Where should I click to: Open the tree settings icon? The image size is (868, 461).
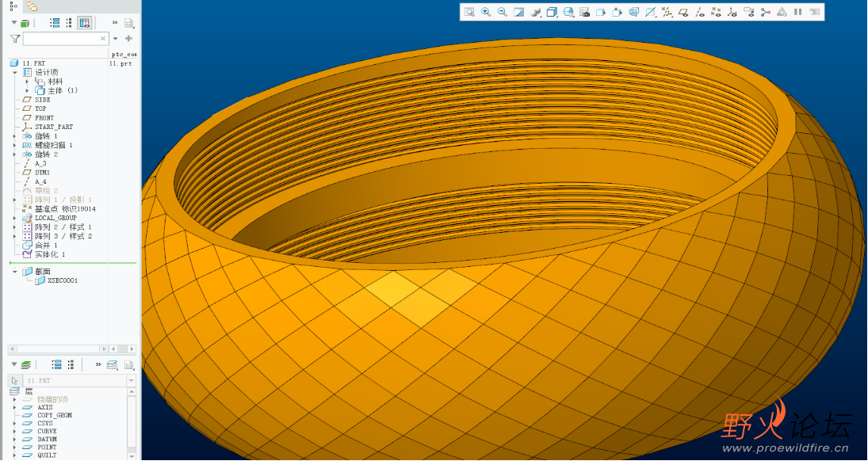(129, 23)
